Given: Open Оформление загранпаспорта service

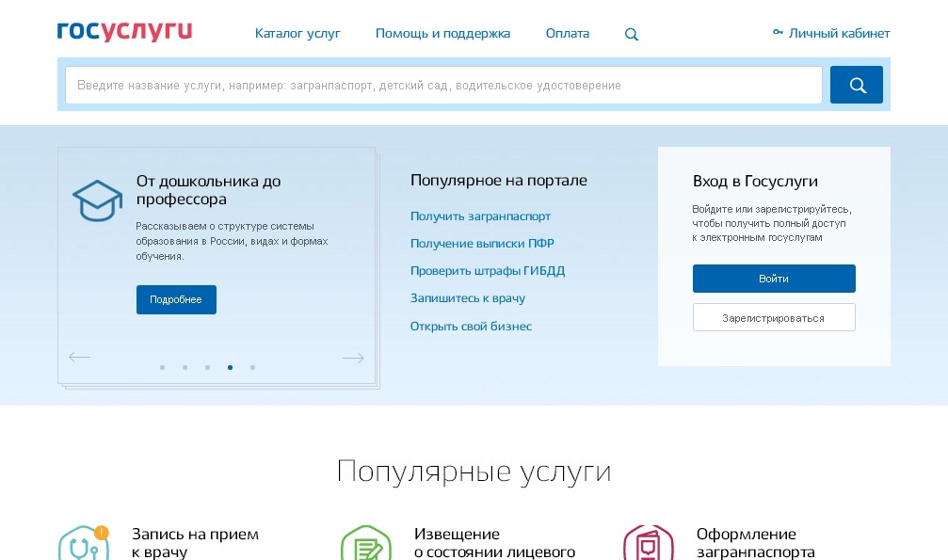Looking at the screenshot, I should coord(756,543).
